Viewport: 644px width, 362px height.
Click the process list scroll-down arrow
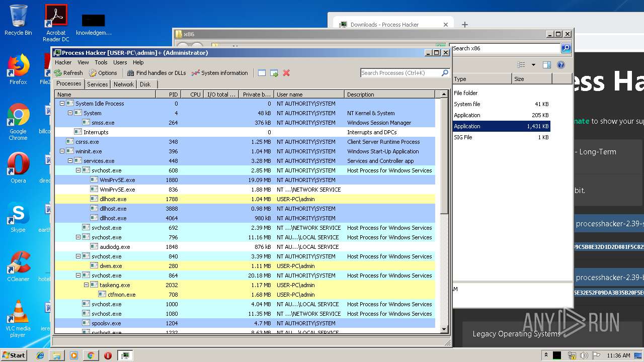tap(444, 329)
